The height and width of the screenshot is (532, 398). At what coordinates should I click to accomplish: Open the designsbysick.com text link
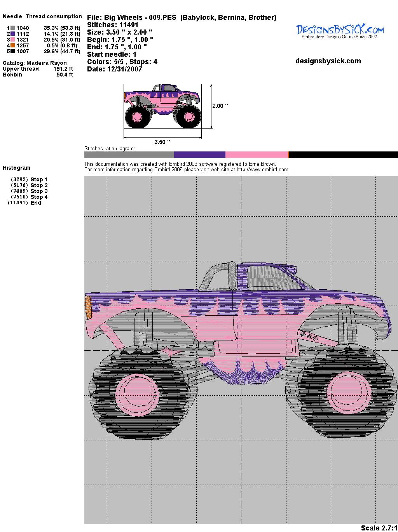coord(328,61)
